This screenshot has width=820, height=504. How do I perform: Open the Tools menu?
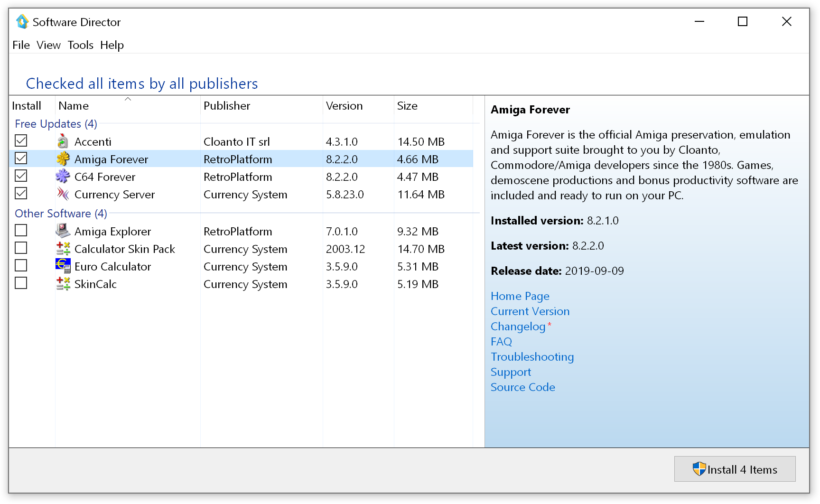tap(80, 45)
